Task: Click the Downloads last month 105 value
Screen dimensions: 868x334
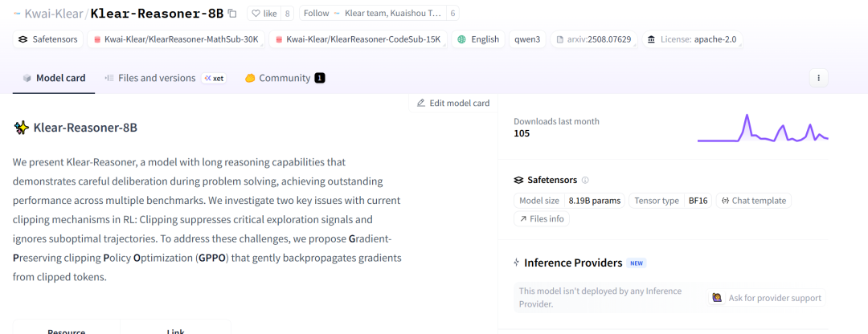Action: pyautogui.click(x=522, y=133)
